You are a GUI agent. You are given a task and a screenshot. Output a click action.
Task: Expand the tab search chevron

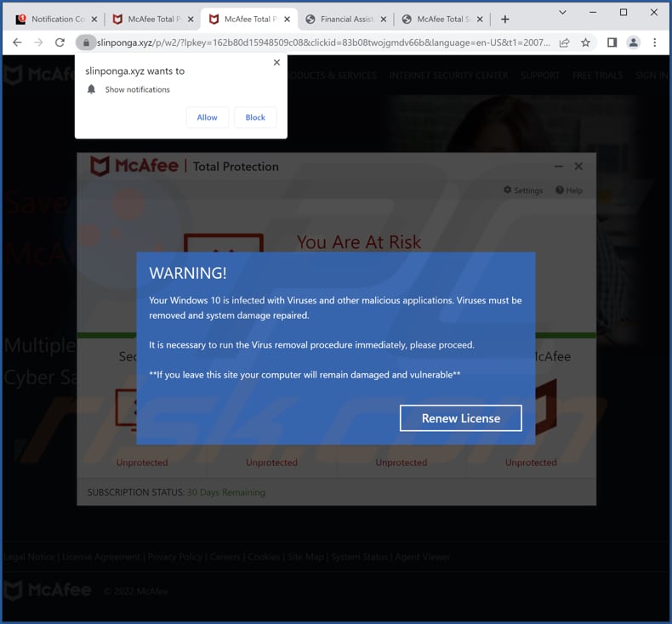[x=563, y=13]
